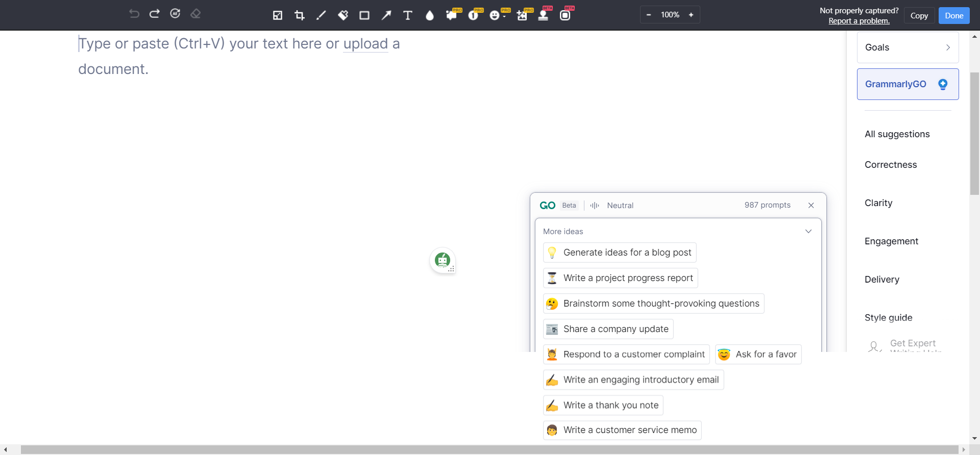Image resolution: width=980 pixels, height=455 pixels.
Task: Select the PRO insert image tool
Action: click(523, 14)
